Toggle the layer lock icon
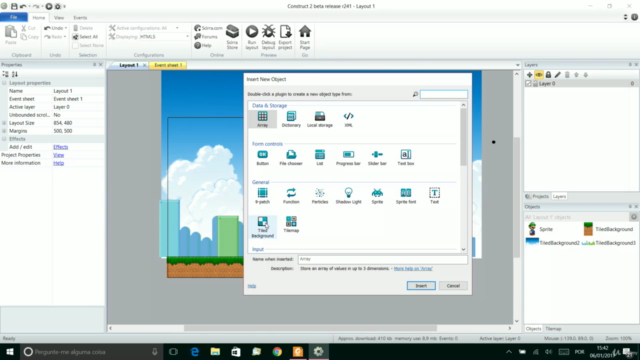 click(x=548, y=75)
